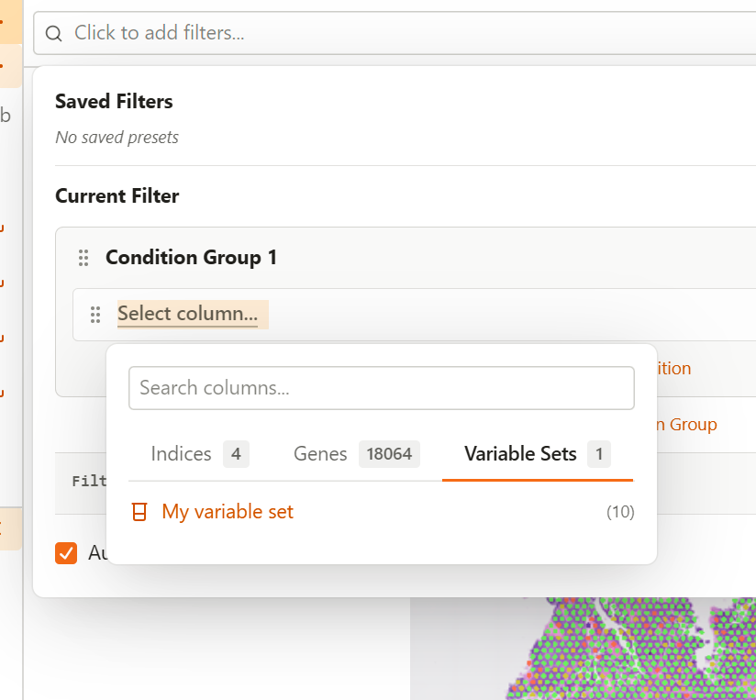Click the 18064 badge next to Genes
This screenshot has width=756, height=700.
point(389,454)
